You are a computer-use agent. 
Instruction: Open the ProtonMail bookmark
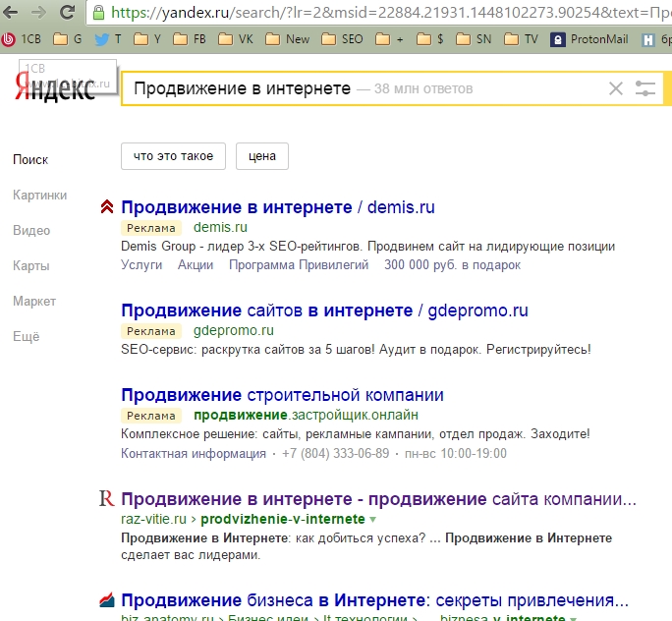(x=588, y=39)
